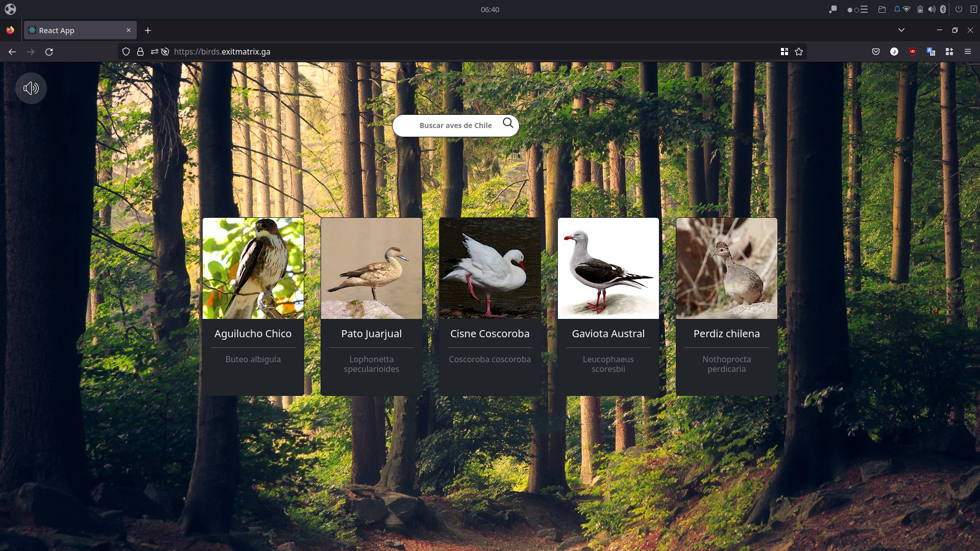Bookmark this page with the star
The height and width of the screenshot is (551, 980).
[799, 52]
